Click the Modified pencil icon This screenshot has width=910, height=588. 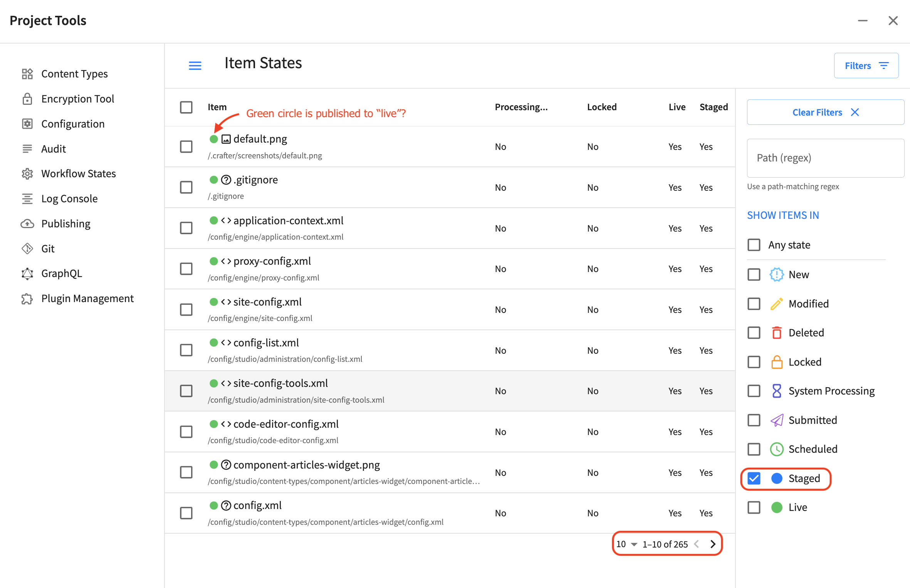coord(777,304)
